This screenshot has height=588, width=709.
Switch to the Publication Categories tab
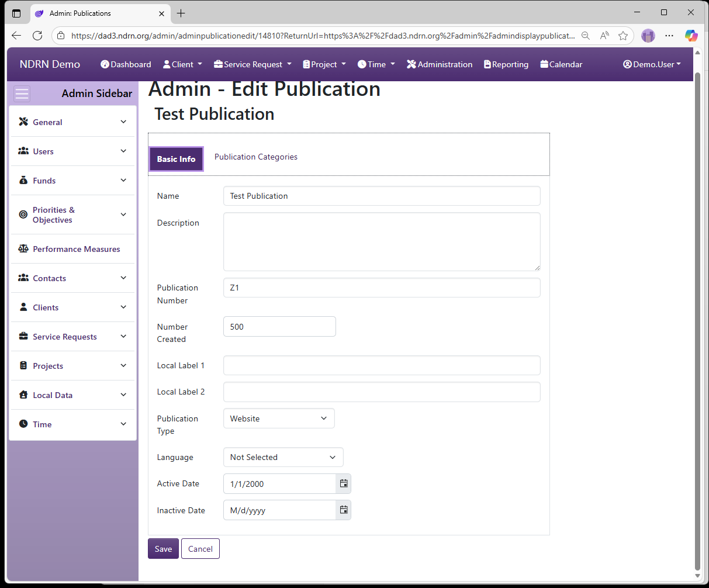(256, 157)
